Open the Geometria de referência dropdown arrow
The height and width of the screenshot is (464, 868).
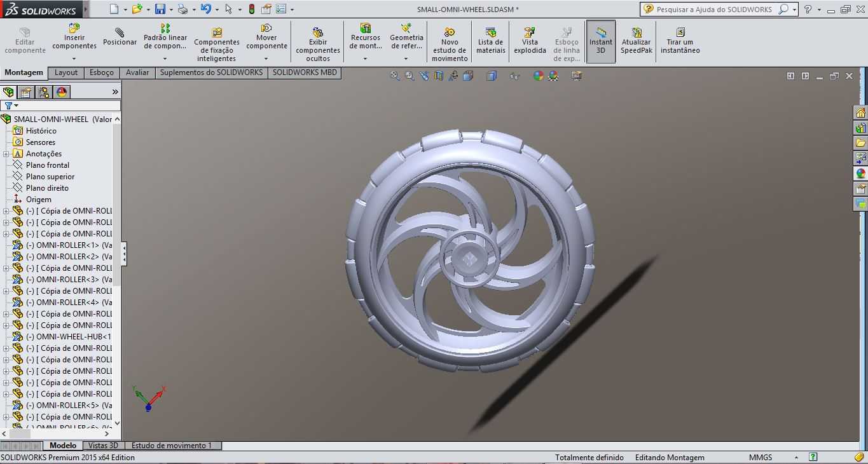[x=406, y=58]
